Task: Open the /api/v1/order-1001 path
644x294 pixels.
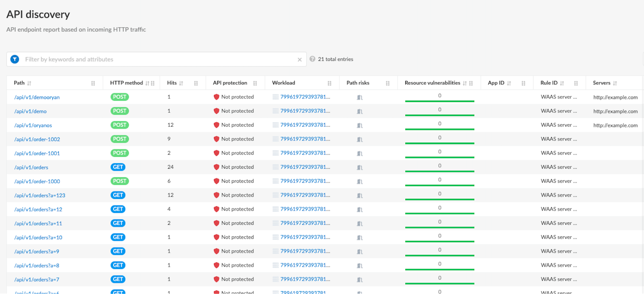Action: coord(37,153)
